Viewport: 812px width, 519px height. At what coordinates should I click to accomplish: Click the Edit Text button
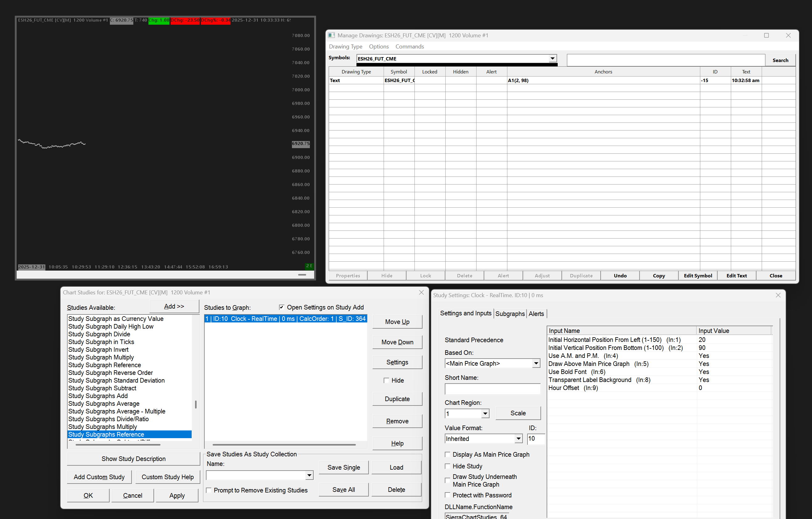tap(736, 276)
